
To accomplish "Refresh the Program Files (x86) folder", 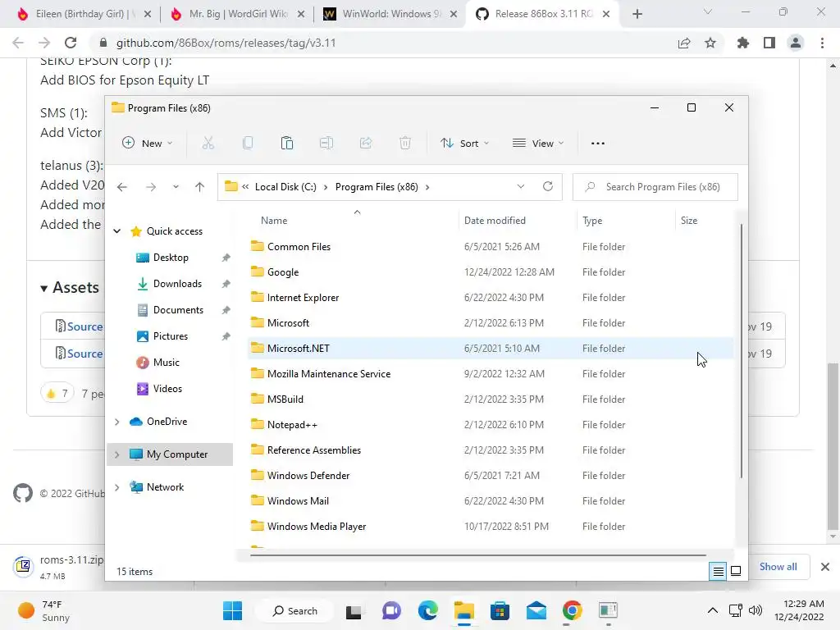I will click(x=547, y=186).
